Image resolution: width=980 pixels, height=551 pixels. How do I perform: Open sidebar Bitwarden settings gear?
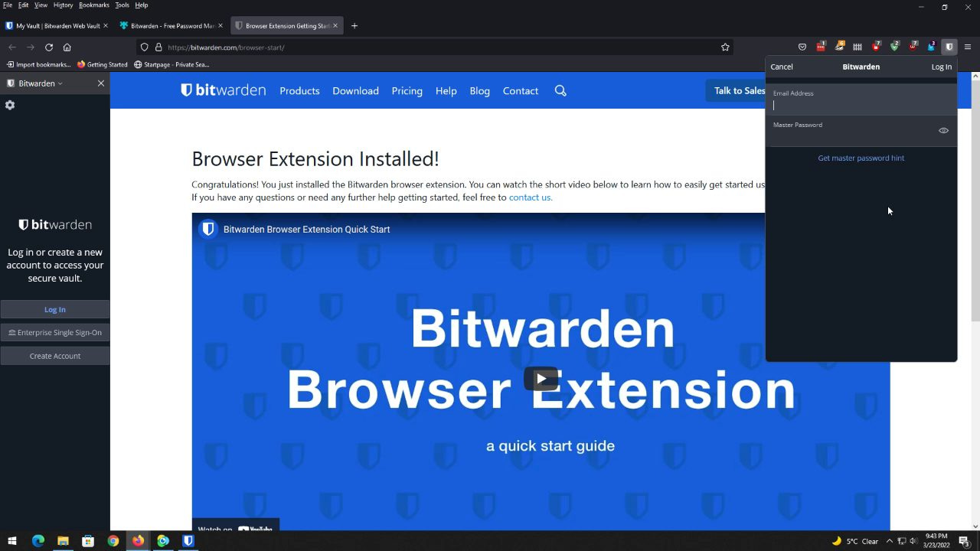tap(10, 105)
